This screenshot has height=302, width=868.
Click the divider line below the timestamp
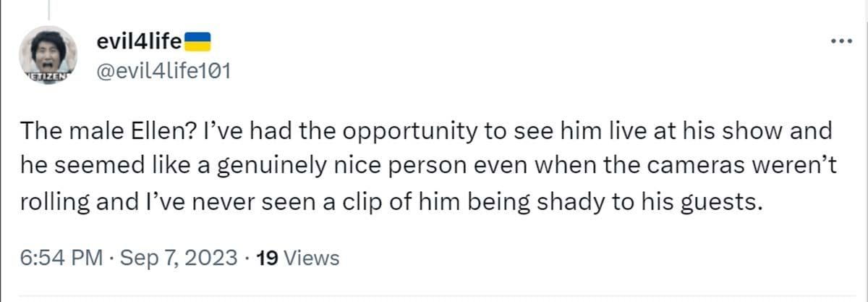[434, 295]
